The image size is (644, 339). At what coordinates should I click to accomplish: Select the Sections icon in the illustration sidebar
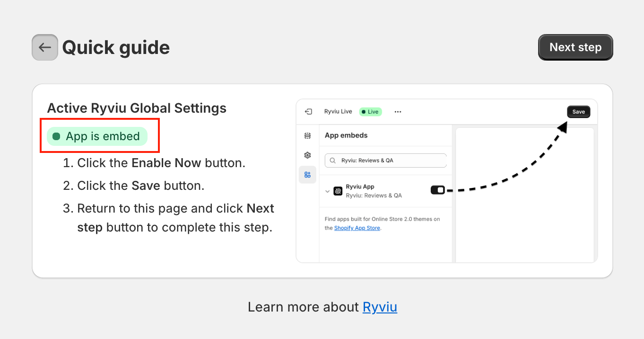coord(308,136)
